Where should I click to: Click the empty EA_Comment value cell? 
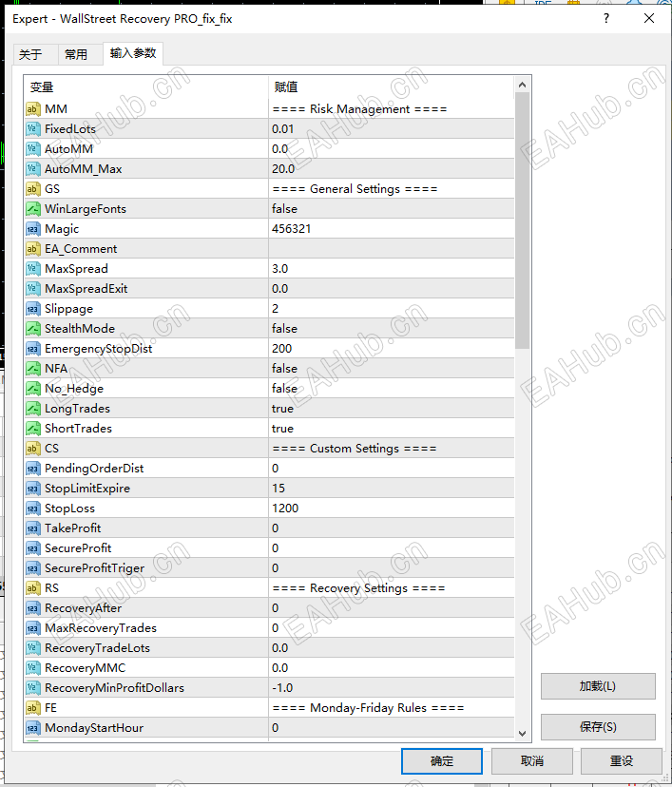click(x=392, y=249)
